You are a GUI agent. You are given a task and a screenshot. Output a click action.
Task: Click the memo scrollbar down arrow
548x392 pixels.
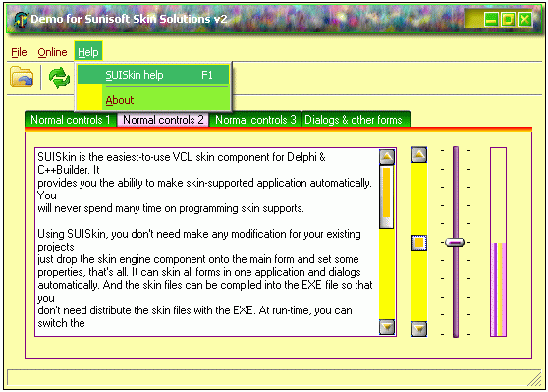point(387,327)
